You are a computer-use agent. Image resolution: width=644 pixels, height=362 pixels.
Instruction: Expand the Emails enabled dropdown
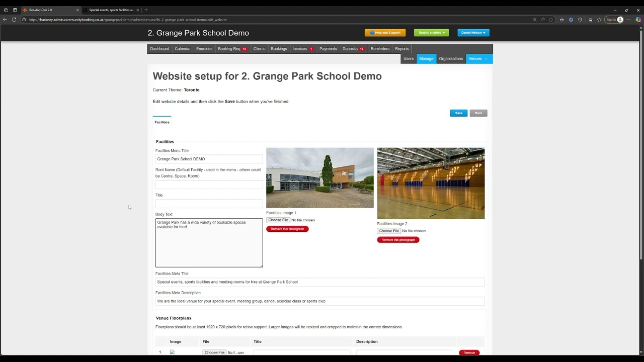(431, 33)
